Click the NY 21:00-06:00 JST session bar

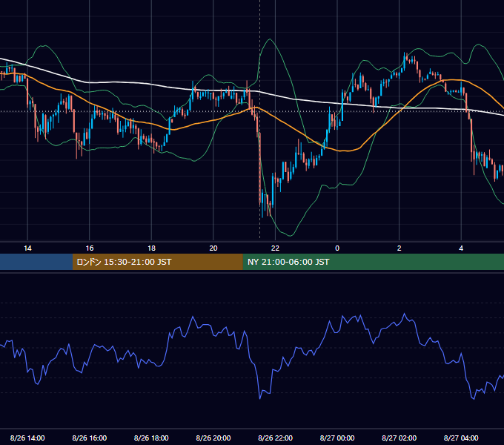point(373,262)
